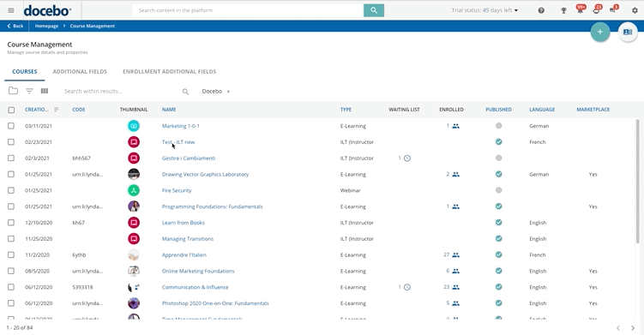Open the hamburger main menu
This screenshot has height=335, width=644.
(x=11, y=10)
